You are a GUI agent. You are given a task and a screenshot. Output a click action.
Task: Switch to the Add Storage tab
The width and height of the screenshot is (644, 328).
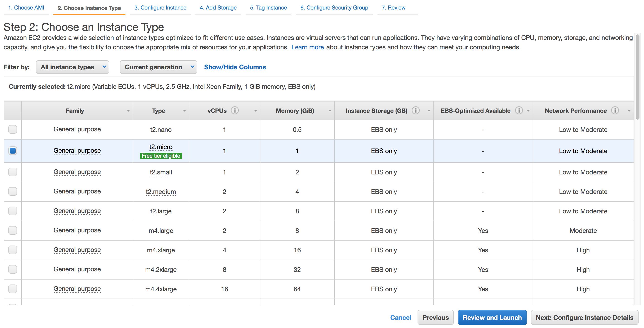[x=218, y=8]
